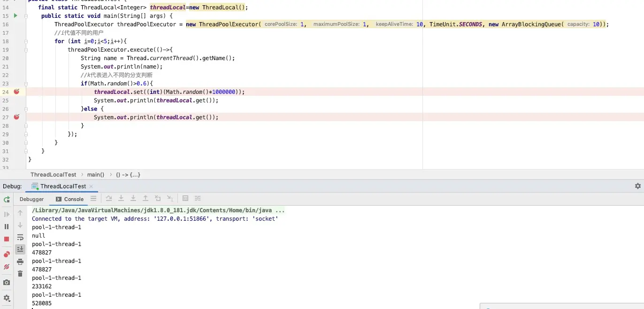The width and height of the screenshot is (644, 309).
Task: Stop the debug process
Action: coord(7,239)
